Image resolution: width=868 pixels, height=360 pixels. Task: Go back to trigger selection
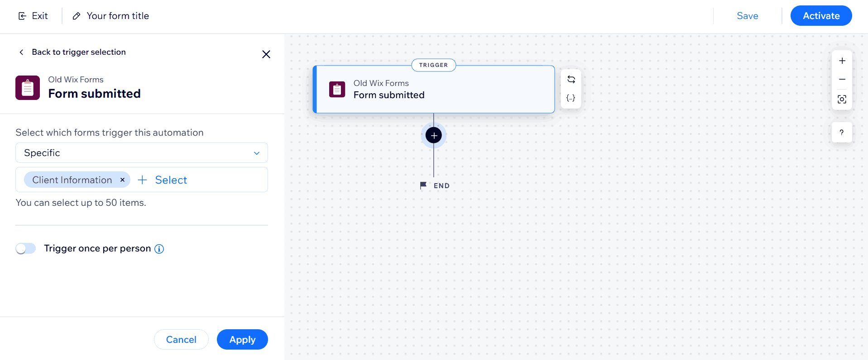(72, 52)
